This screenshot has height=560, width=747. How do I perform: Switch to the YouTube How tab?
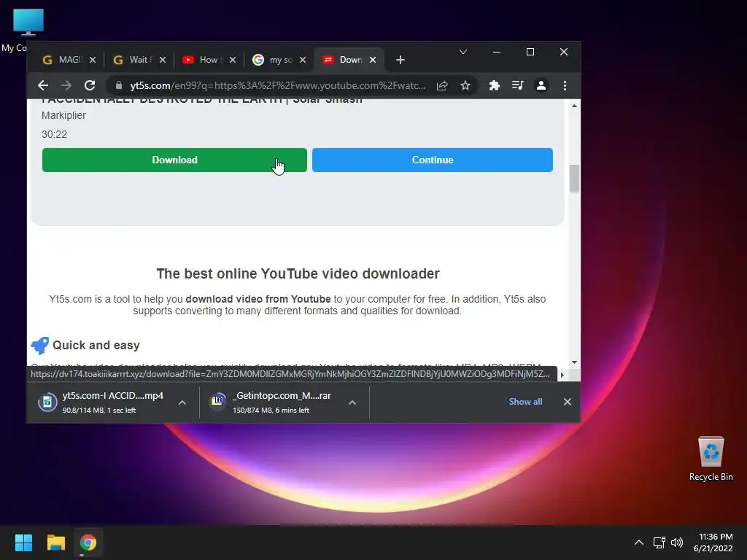point(209,60)
